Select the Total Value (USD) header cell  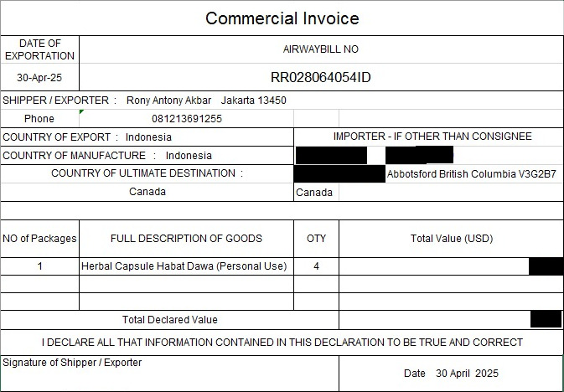point(452,239)
